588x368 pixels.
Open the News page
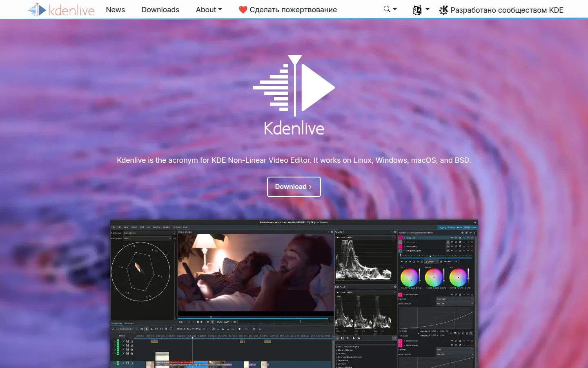click(116, 9)
